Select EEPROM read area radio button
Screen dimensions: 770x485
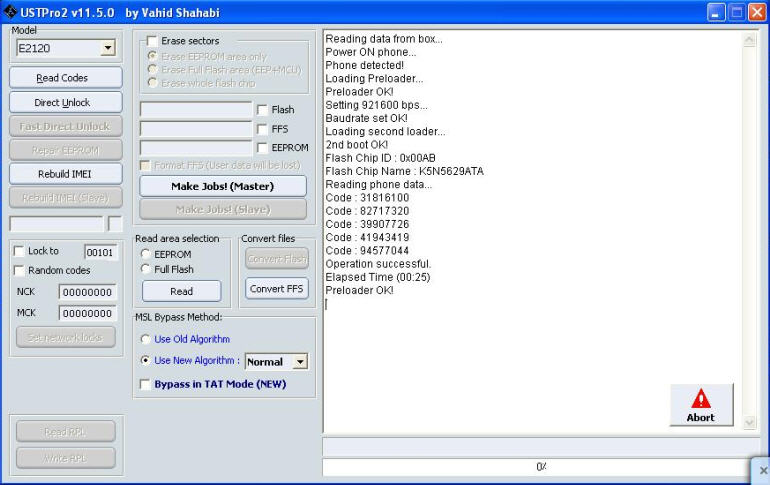click(x=145, y=254)
